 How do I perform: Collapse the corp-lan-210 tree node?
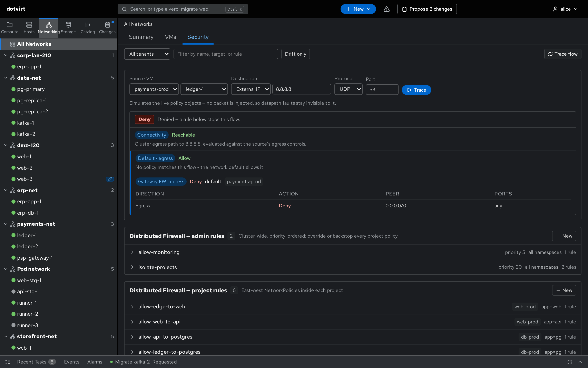click(x=6, y=55)
